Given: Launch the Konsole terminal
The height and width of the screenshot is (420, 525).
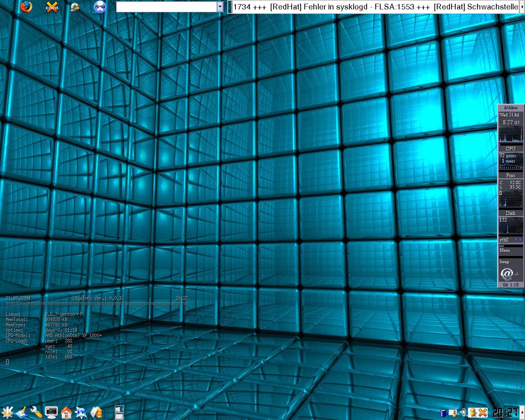Looking at the screenshot, I should [51, 412].
